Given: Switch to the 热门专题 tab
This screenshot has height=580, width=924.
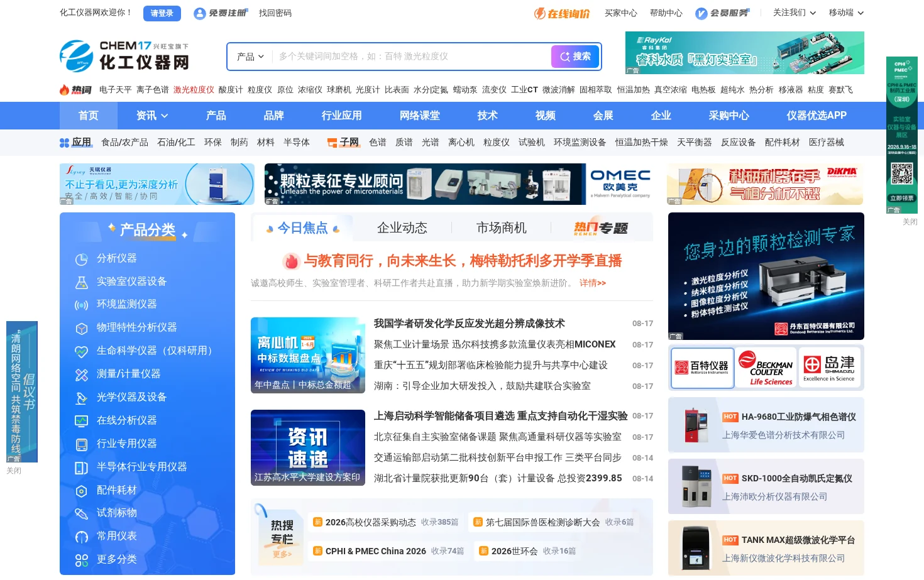Looking at the screenshot, I should 601,227.
